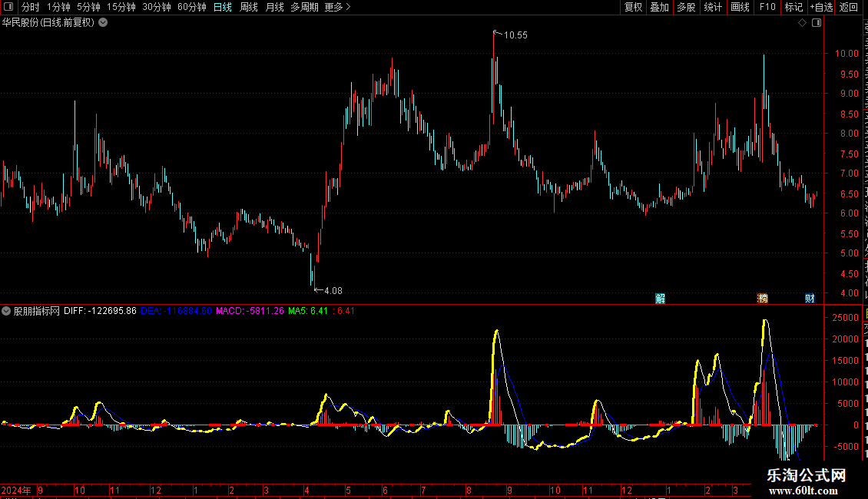Switch to the 5分钟 timeframe
This screenshot has height=499, width=868.
tap(88, 7)
